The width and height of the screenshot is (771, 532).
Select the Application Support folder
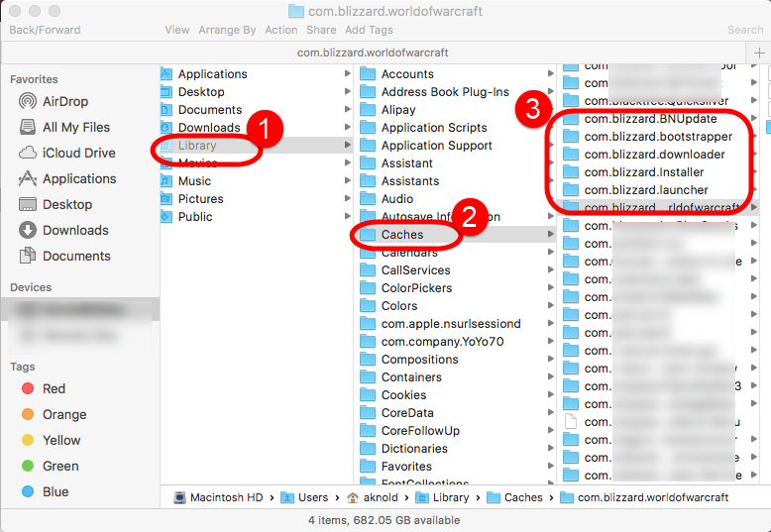(456, 145)
